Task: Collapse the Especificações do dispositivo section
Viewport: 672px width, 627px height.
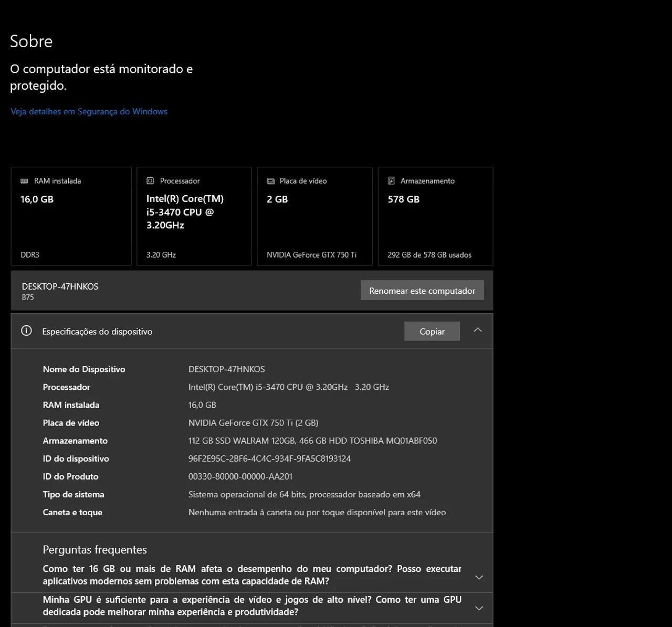Action: pyautogui.click(x=478, y=330)
